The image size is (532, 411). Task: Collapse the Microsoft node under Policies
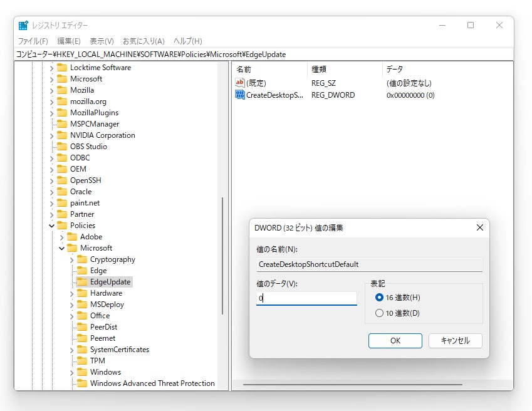61,247
